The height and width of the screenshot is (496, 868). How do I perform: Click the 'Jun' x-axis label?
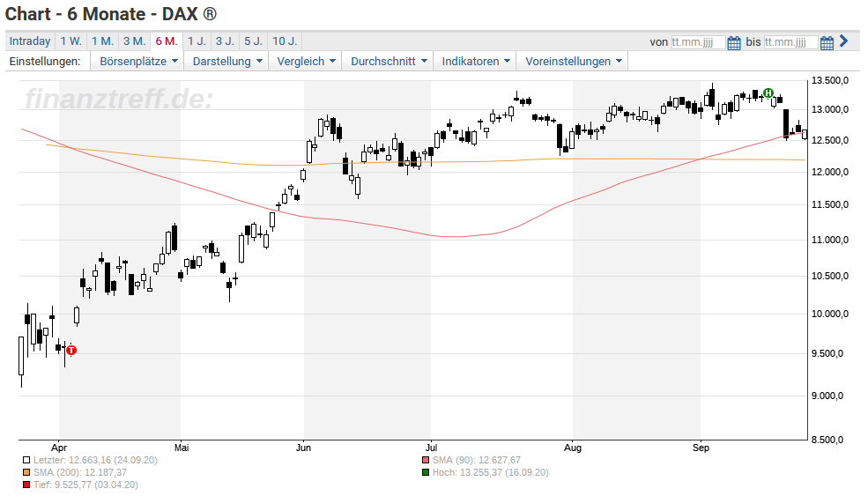pos(303,448)
